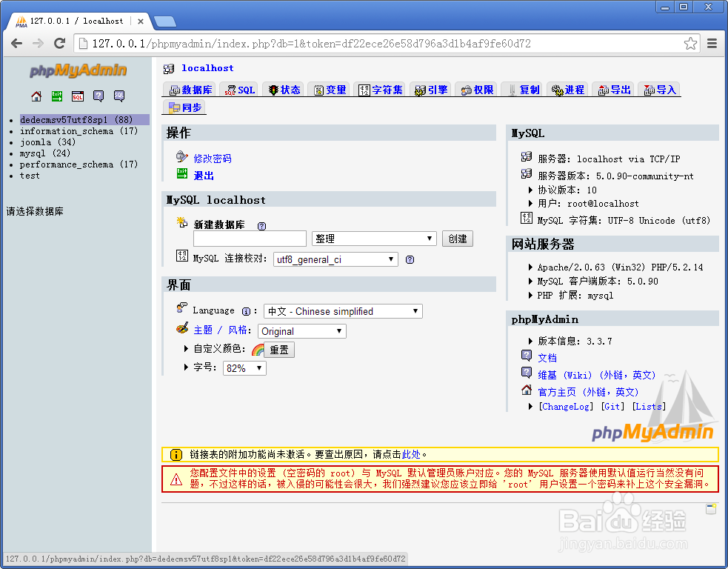Click the 修改密码 key icon
The width and height of the screenshot is (728, 569).
181,156
